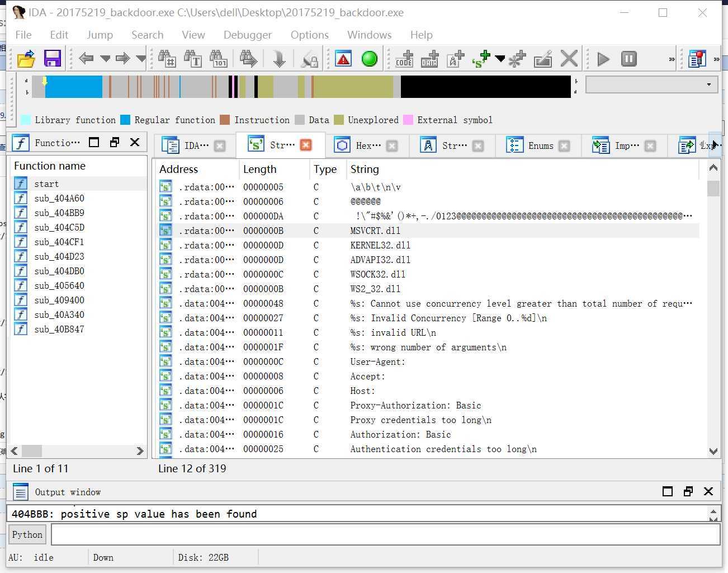Select the User-Agent: string row

(x=428, y=361)
